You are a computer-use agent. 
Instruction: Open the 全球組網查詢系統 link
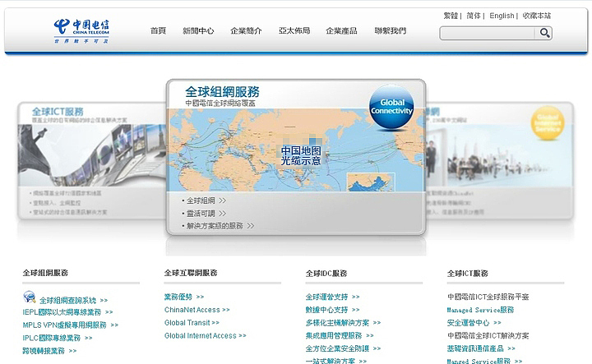click(x=68, y=301)
